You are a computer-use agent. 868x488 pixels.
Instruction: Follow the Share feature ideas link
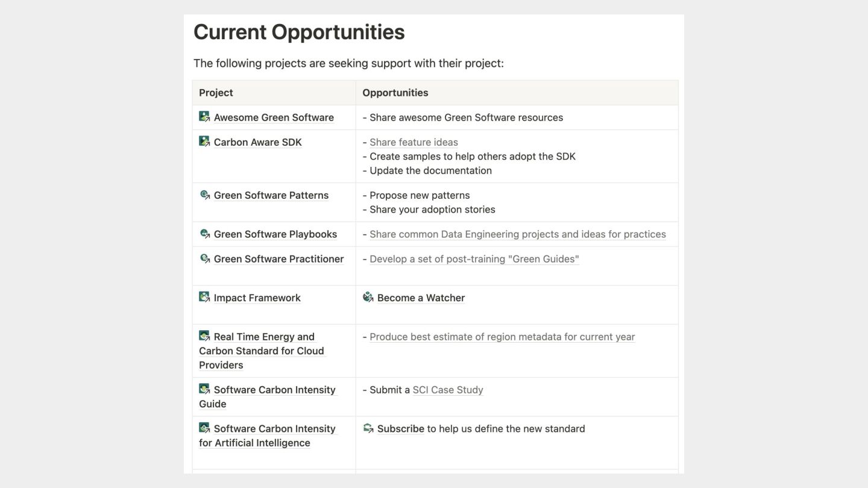(414, 142)
